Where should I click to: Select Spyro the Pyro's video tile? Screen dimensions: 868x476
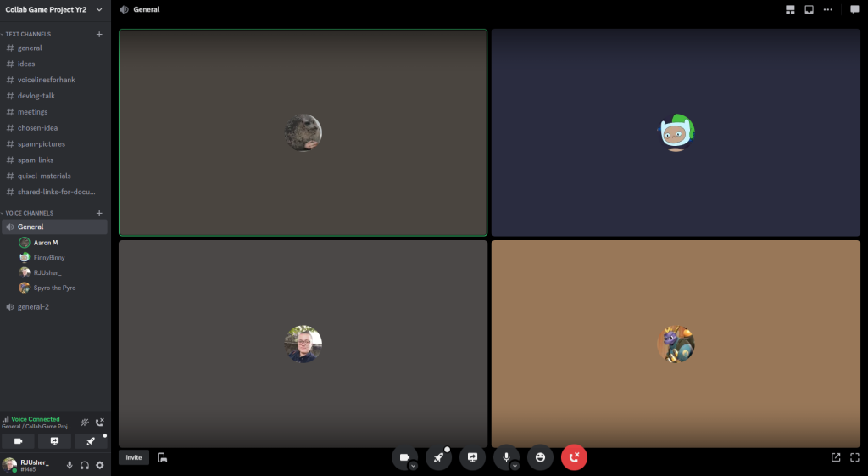(676, 344)
